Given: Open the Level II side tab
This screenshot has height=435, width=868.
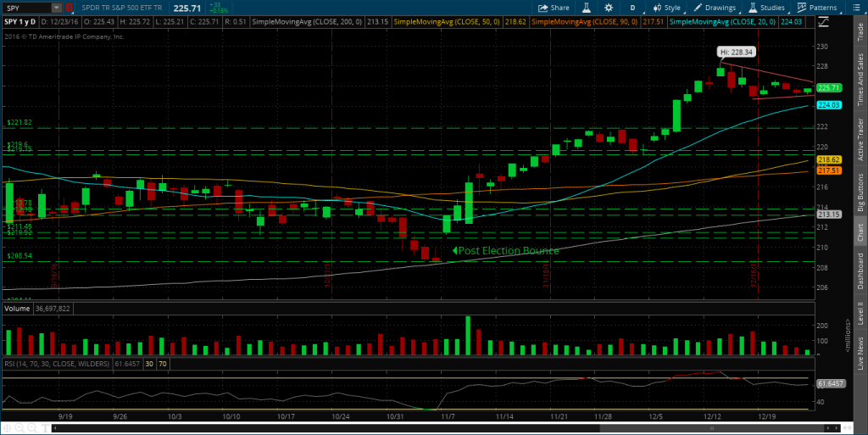Looking at the screenshot, I should 860,313.
